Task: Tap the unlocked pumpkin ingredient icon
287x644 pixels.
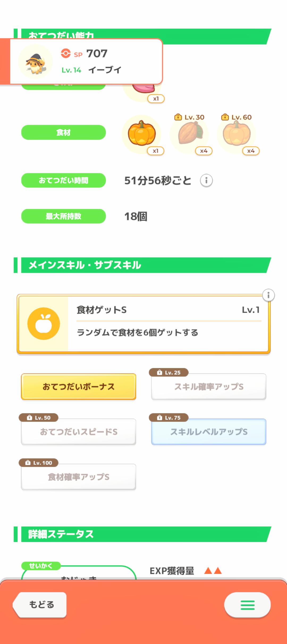Action: point(142,134)
